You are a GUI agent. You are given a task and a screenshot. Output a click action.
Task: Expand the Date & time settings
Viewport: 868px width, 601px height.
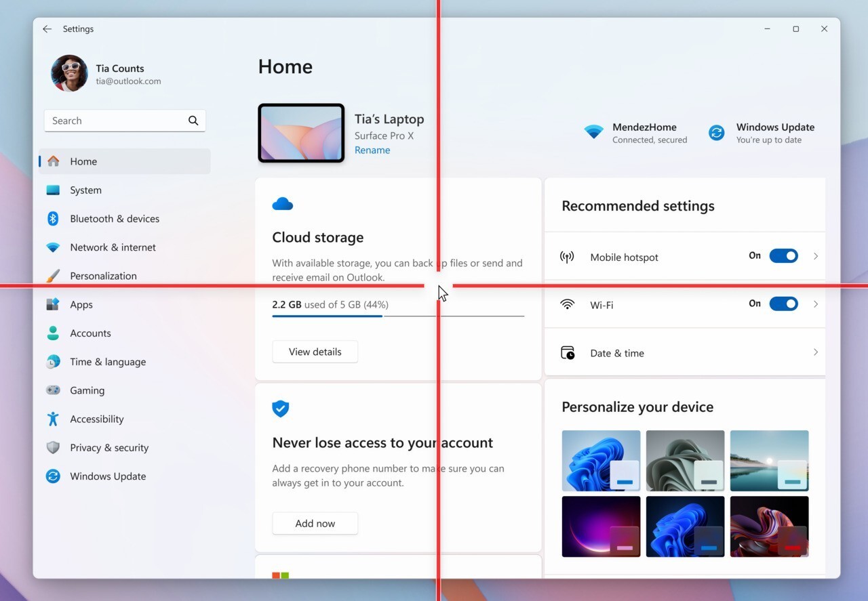pyautogui.click(x=815, y=352)
